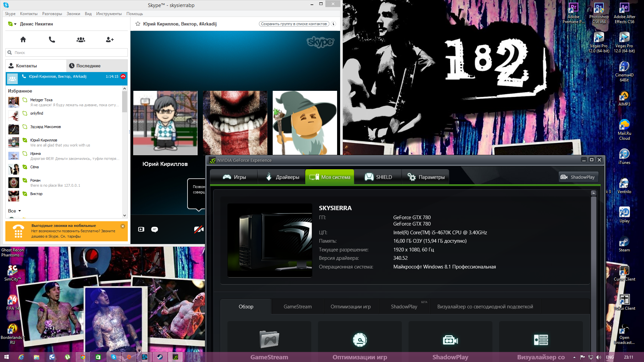Click Юрий Кириллов's cartoon avatar in the call
Screen dimensions: 644x362
click(x=165, y=123)
